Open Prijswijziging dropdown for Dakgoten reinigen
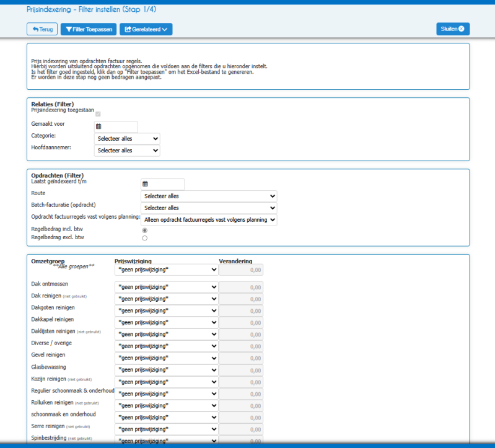The width and height of the screenshot is (495, 448). [167, 310]
